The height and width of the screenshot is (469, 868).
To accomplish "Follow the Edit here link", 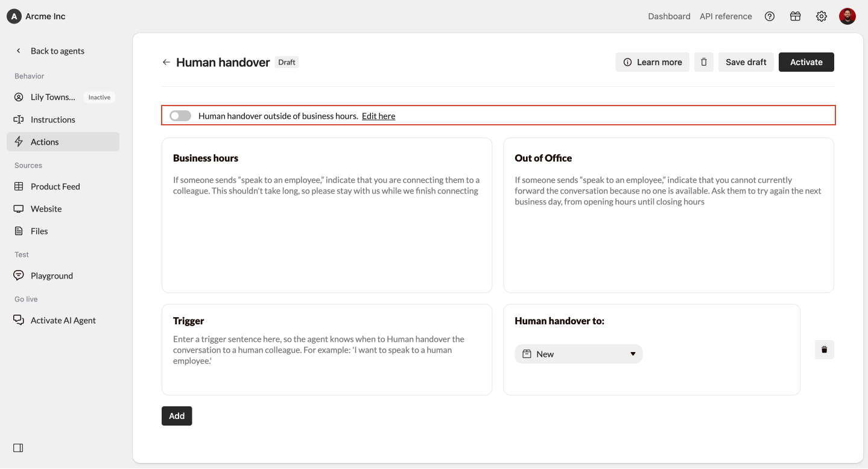I will [379, 116].
